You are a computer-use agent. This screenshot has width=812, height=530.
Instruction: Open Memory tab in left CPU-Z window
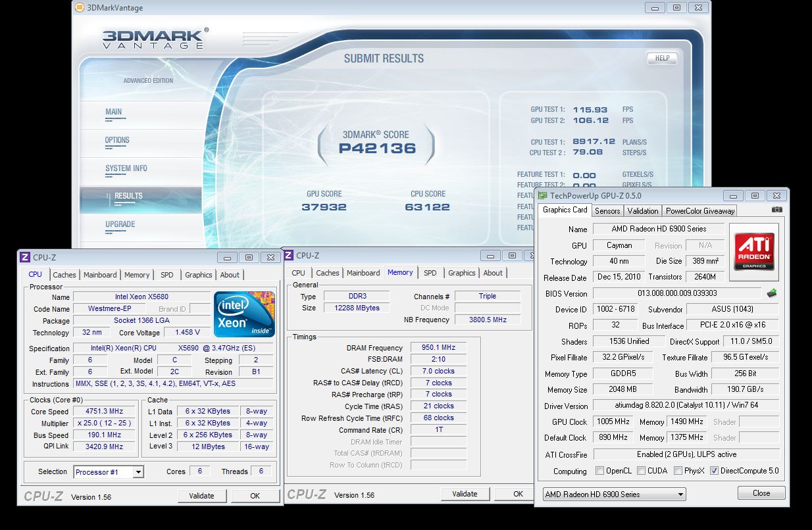pos(137,275)
